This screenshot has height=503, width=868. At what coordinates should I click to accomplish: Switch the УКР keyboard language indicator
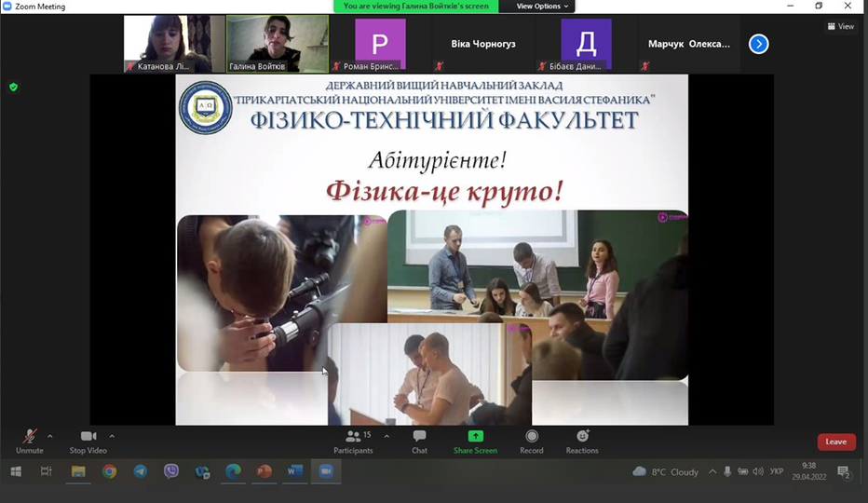tap(776, 472)
